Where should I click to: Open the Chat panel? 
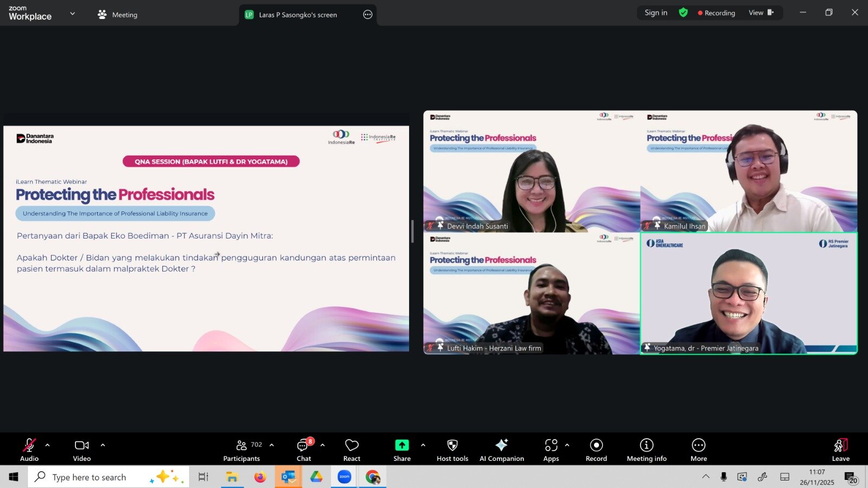[x=304, y=450]
